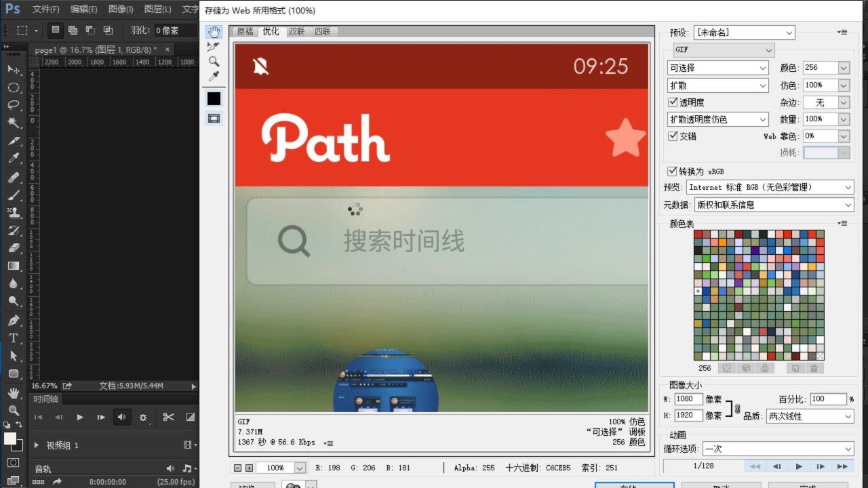868x488 pixels.
Task: Open the 品质 两次线性 dropdown
Action: pos(810,416)
